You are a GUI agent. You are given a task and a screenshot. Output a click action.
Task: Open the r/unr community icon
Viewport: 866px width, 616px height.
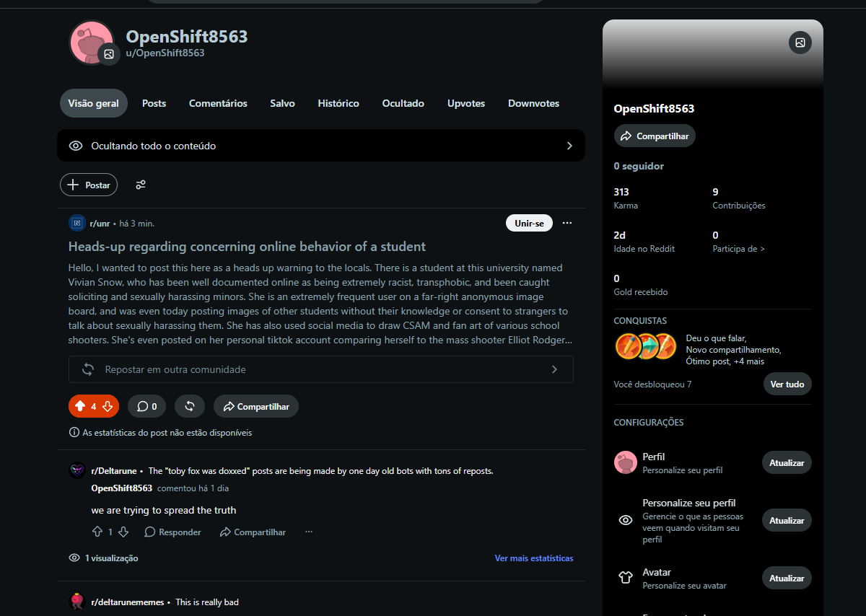tap(76, 223)
